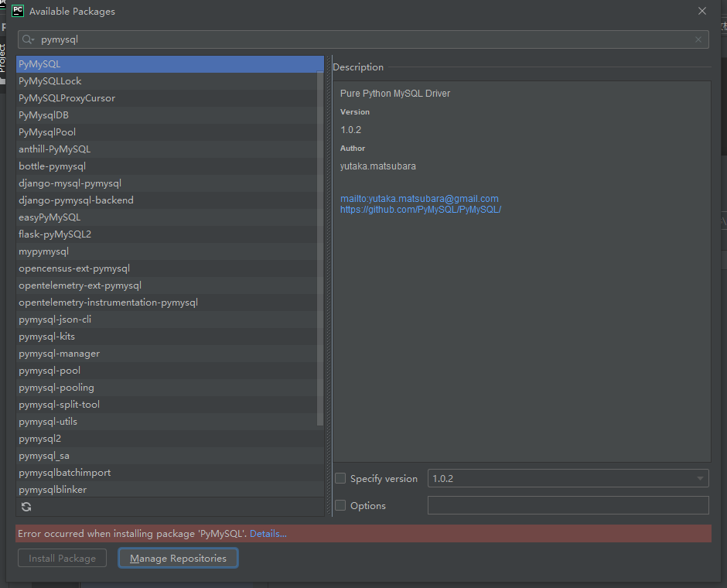Open the error Details link

tap(268, 534)
